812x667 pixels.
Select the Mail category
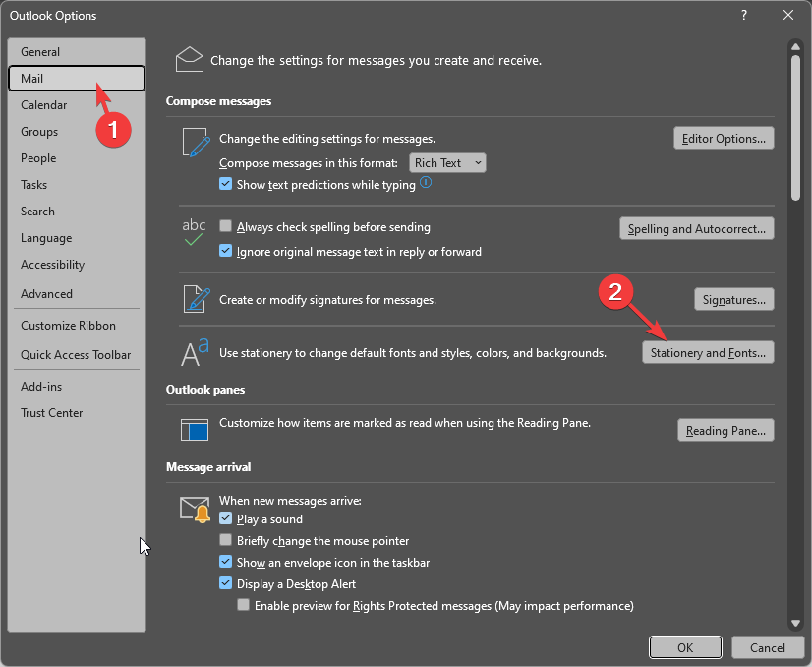77,79
